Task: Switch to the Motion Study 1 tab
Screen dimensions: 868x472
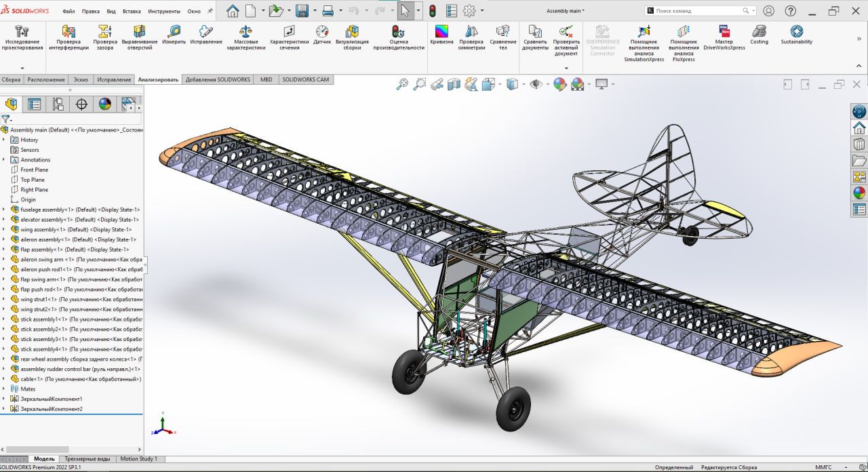Action: tap(138, 459)
